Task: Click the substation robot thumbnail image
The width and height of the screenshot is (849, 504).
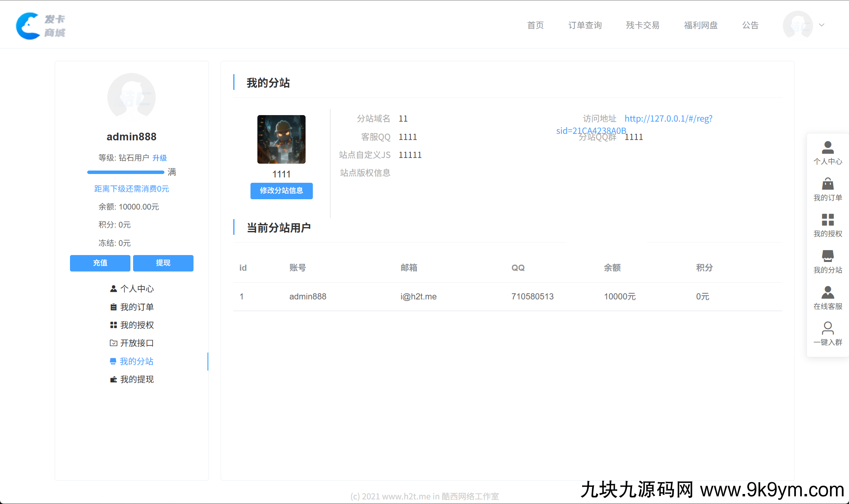Action: click(281, 140)
